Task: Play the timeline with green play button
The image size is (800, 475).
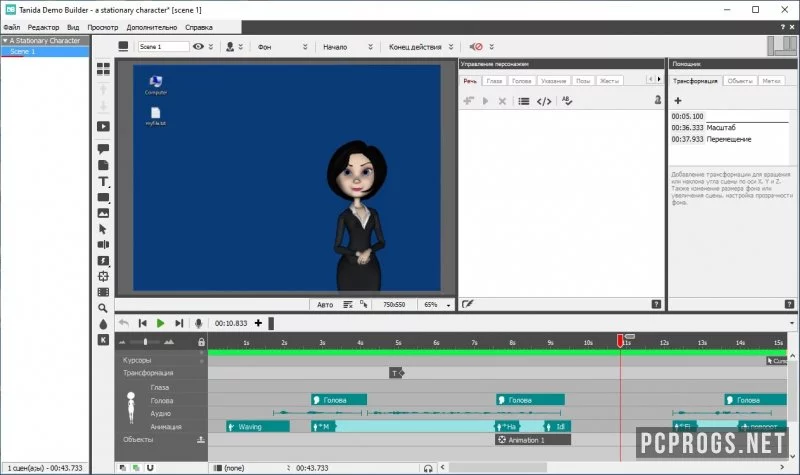Action: tap(160, 323)
